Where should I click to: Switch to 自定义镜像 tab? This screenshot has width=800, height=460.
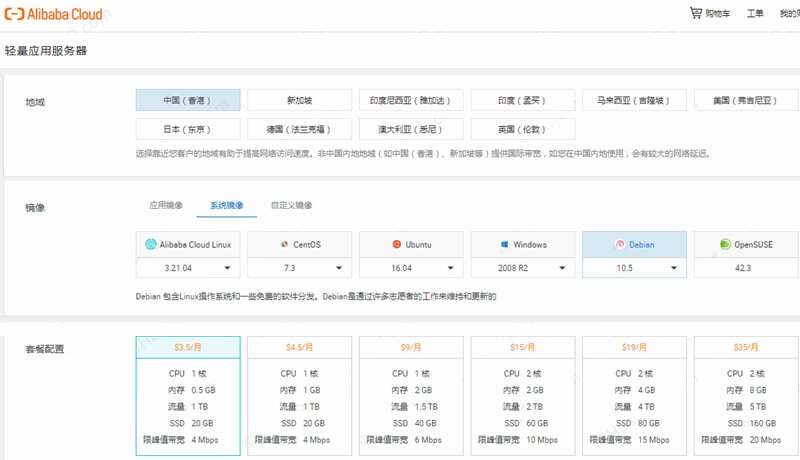pos(291,205)
